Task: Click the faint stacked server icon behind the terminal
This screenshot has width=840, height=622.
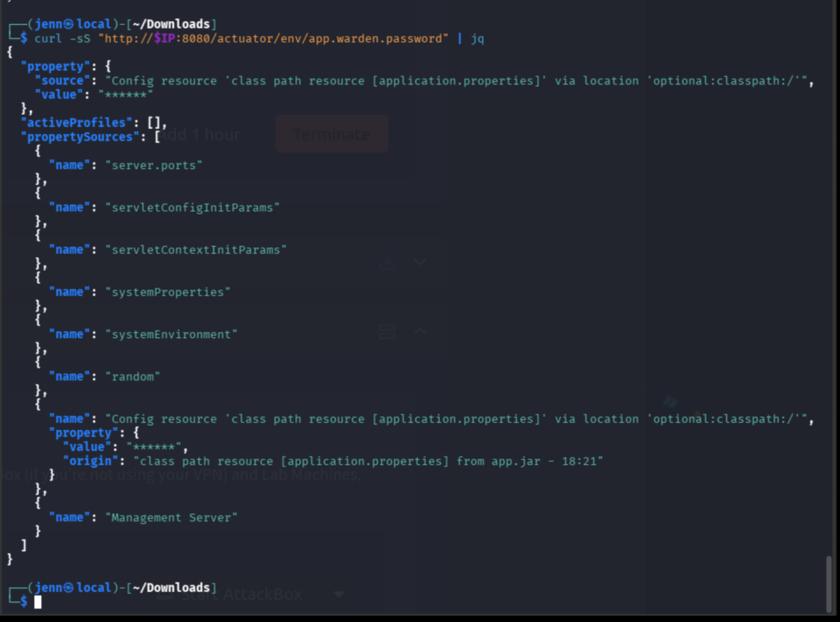Action: [387, 332]
